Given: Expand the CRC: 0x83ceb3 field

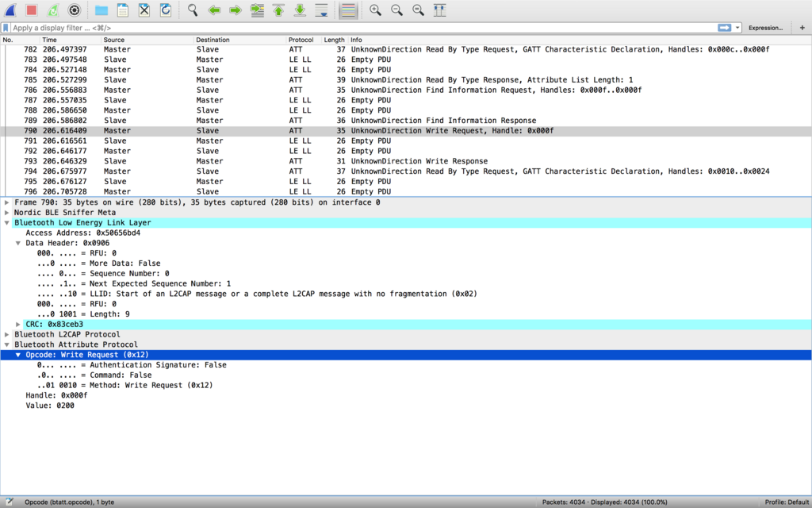Looking at the screenshot, I should coord(18,324).
